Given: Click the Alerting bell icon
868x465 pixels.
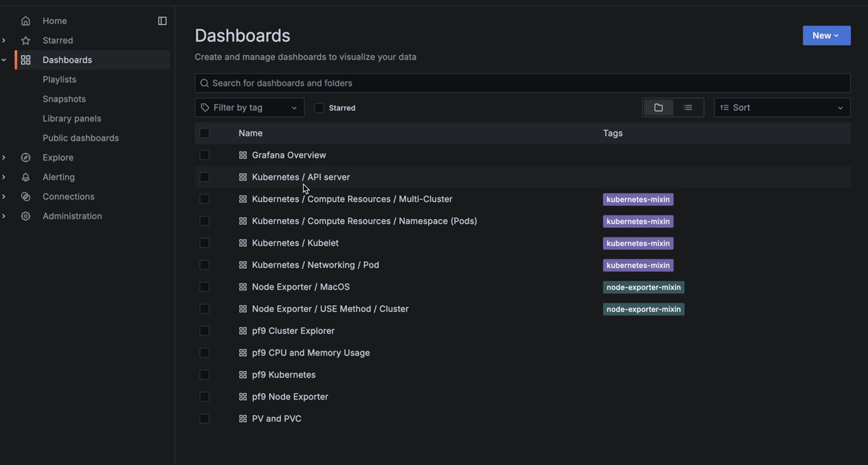Looking at the screenshot, I should point(25,177).
